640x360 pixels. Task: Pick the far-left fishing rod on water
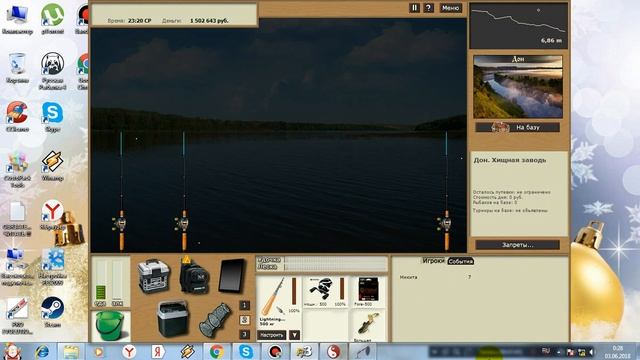(121, 191)
